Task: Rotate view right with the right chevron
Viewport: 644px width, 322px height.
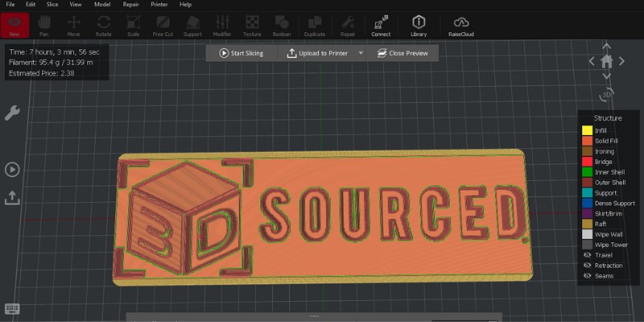Action: coord(621,62)
